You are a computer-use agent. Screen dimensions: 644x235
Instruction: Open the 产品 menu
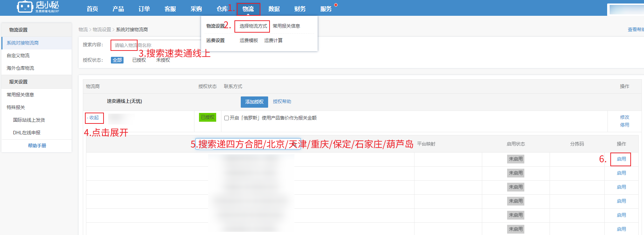(x=118, y=9)
